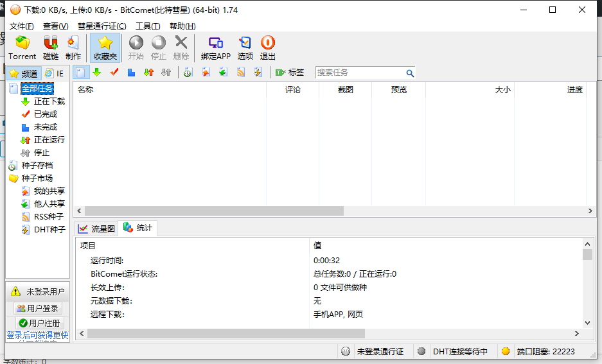Filter running tasks green-red arrows icon
602x364 pixels.
click(x=148, y=72)
